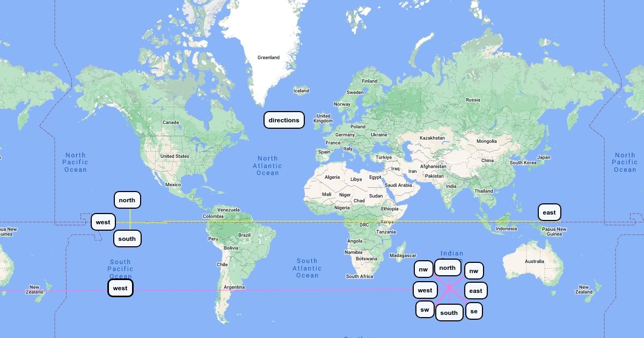
Task: Click the "nw" label left of compass north
Action: coord(423,269)
